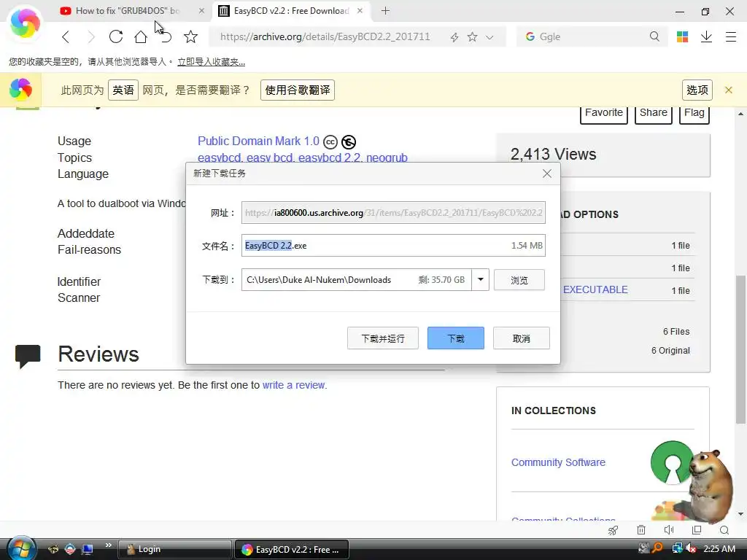The width and height of the screenshot is (747, 560).
Task: Click the undo closed tab arrow icon
Action: (166, 36)
